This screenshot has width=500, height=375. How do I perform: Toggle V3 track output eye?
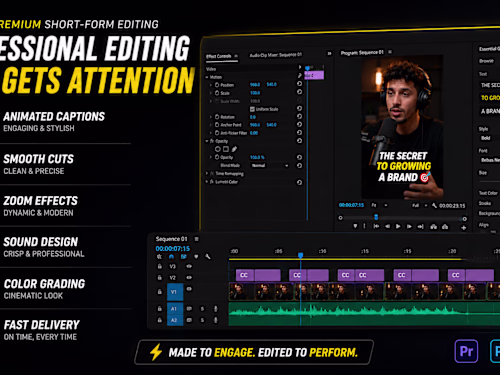pos(189,266)
